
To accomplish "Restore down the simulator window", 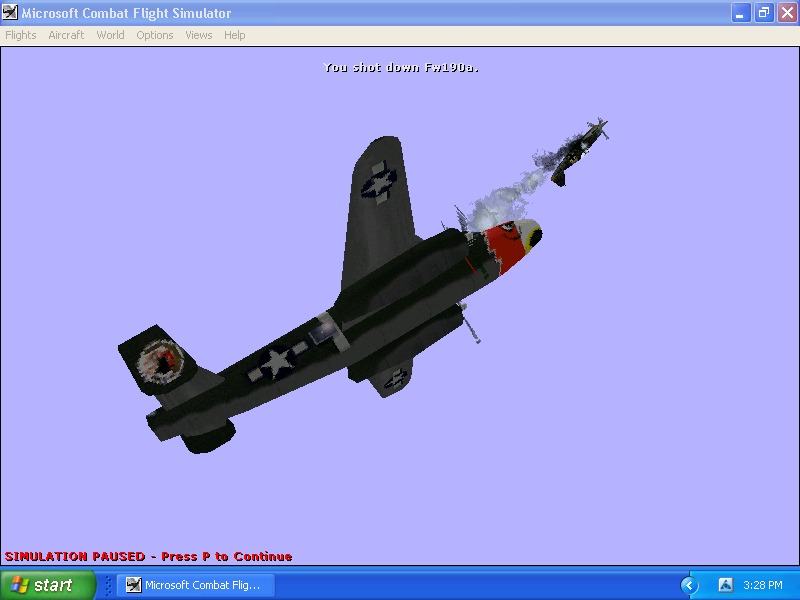I will 764,13.
